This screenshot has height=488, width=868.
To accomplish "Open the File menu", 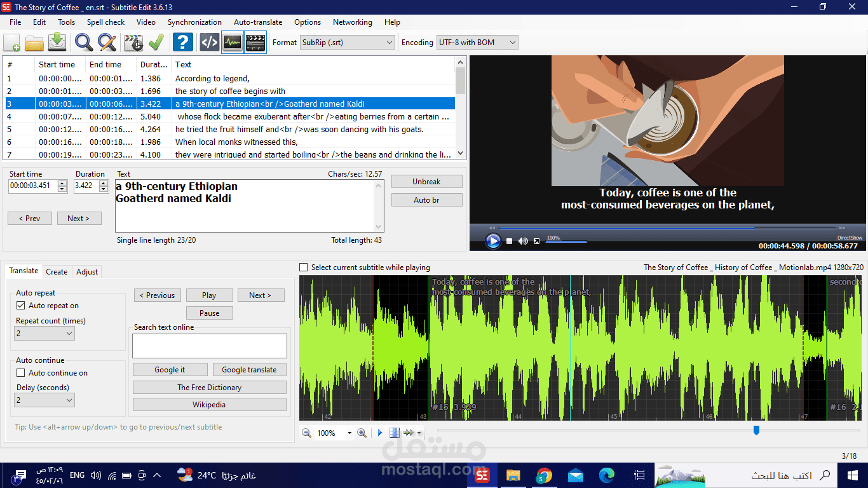I will pyautogui.click(x=15, y=22).
